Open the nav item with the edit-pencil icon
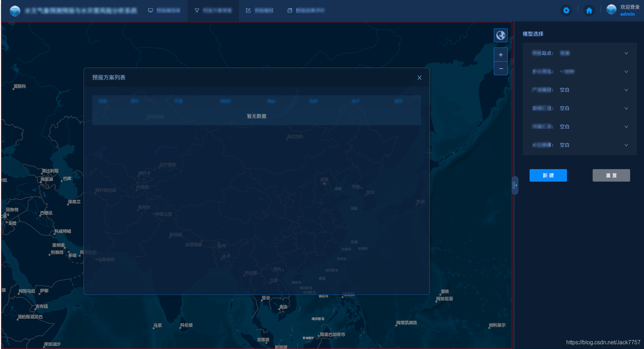Viewport: 644px width, 349px height. 260,10
